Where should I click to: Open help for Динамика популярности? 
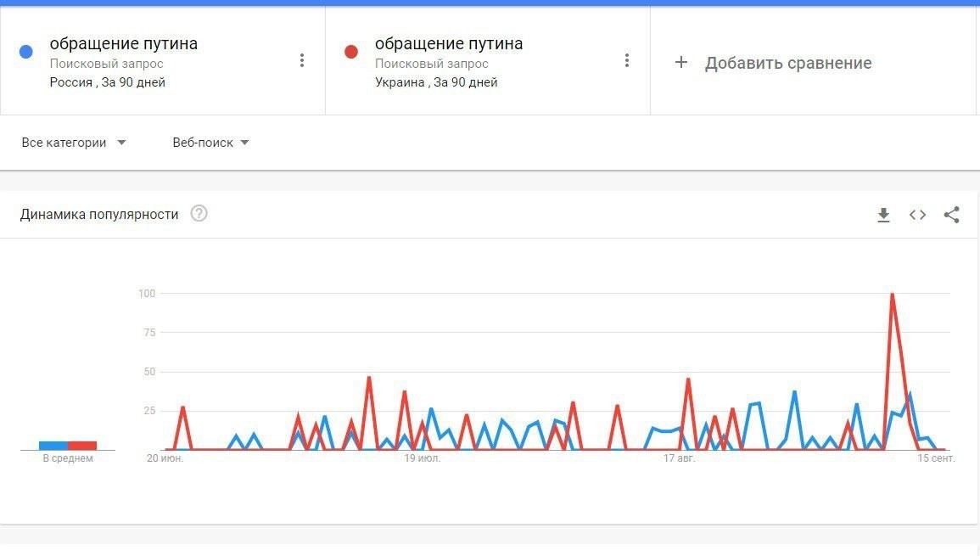(199, 214)
